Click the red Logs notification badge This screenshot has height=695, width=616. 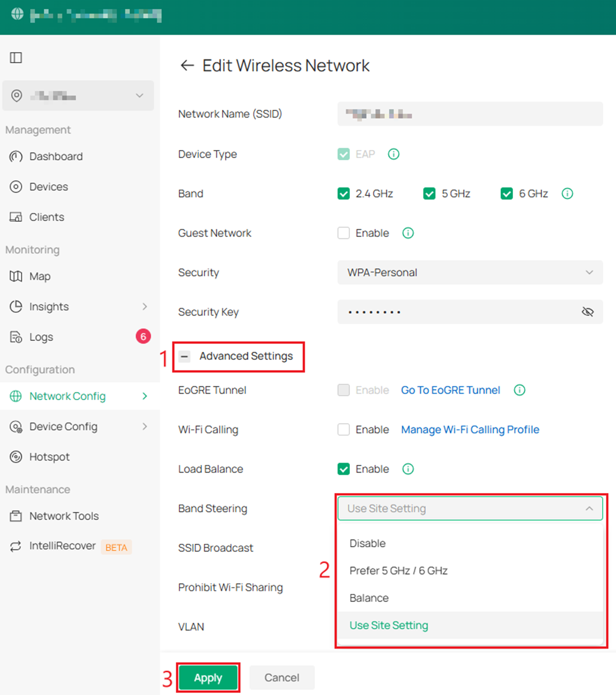(143, 337)
